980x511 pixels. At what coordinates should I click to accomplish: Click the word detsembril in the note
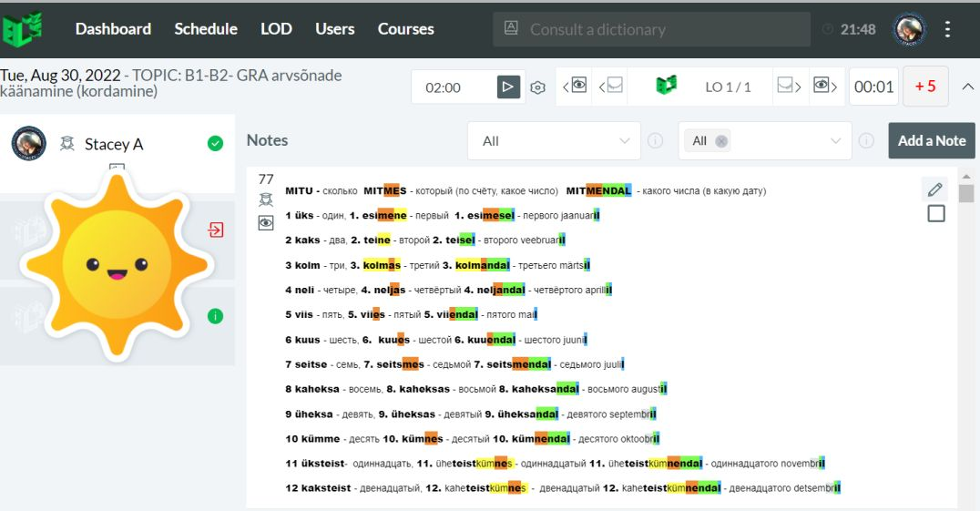point(816,488)
